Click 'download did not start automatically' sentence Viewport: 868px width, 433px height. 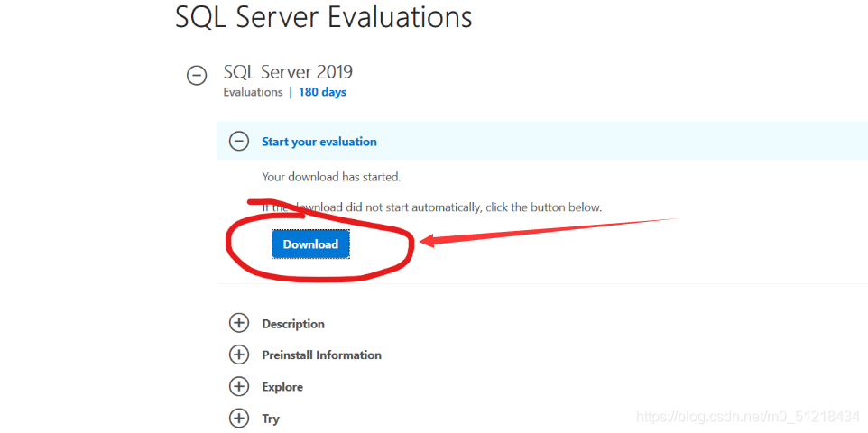pyautogui.click(x=432, y=207)
